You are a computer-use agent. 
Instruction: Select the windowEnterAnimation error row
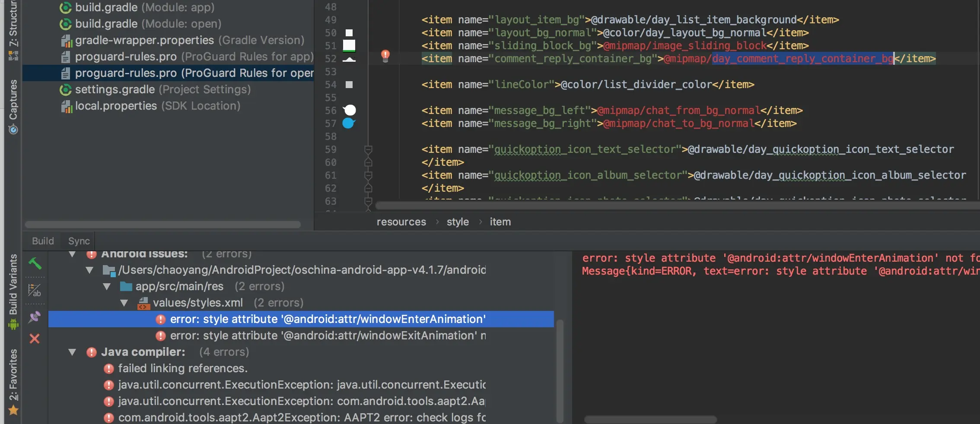click(301, 319)
